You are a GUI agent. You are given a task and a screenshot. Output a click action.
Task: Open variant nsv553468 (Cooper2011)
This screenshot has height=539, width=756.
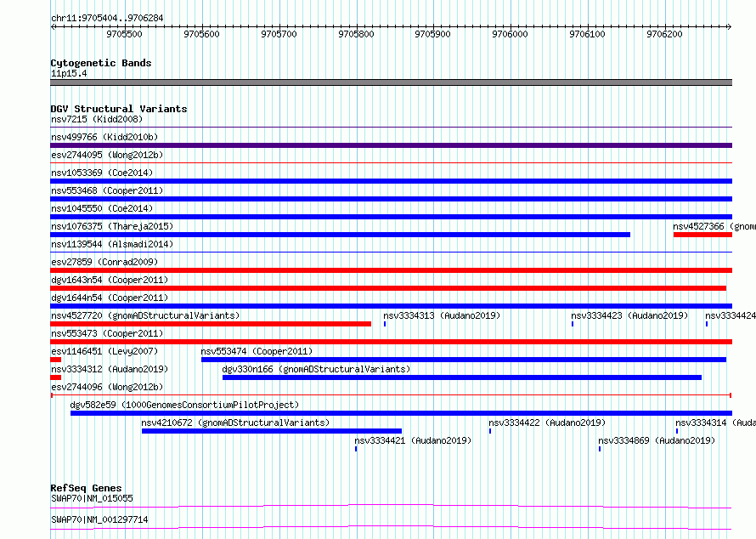(107, 190)
